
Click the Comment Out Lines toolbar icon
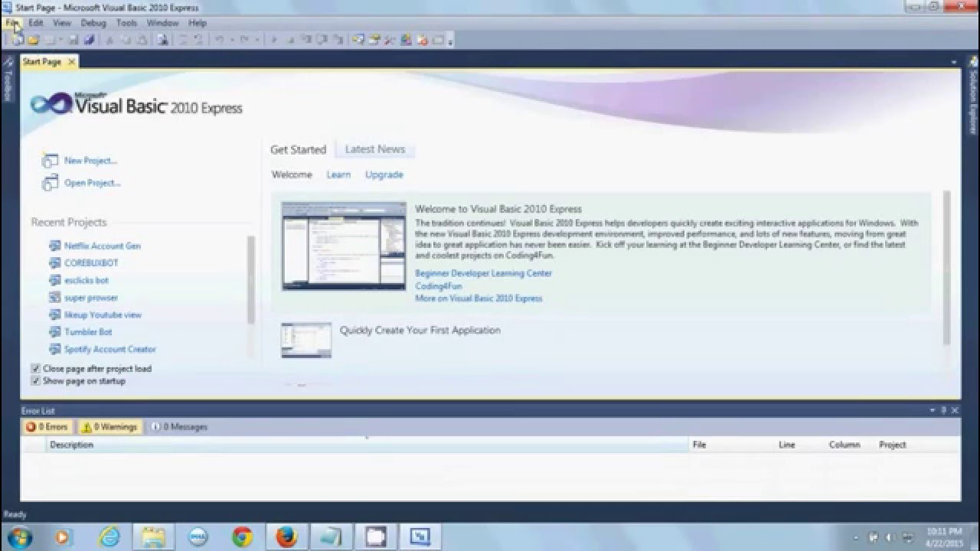click(184, 39)
